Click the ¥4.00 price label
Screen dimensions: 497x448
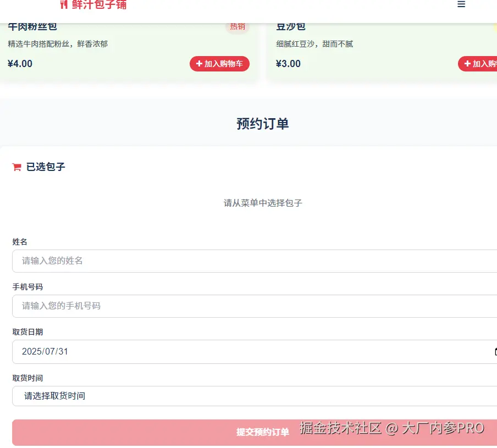[x=20, y=64]
